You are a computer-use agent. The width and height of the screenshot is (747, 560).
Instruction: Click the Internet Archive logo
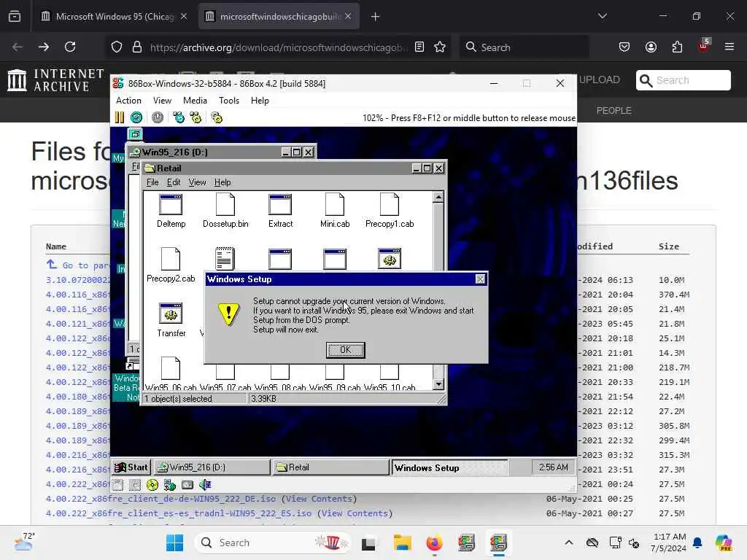pos(55,80)
